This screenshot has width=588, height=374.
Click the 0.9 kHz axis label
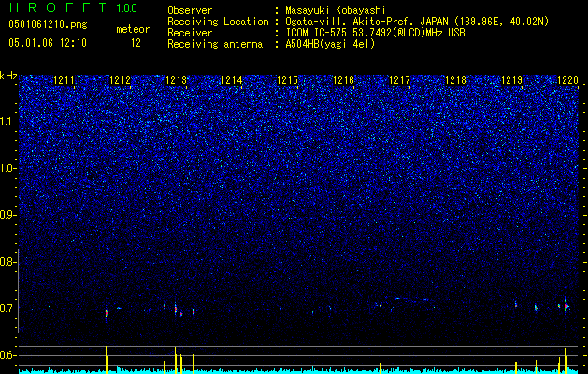click(7, 215)
